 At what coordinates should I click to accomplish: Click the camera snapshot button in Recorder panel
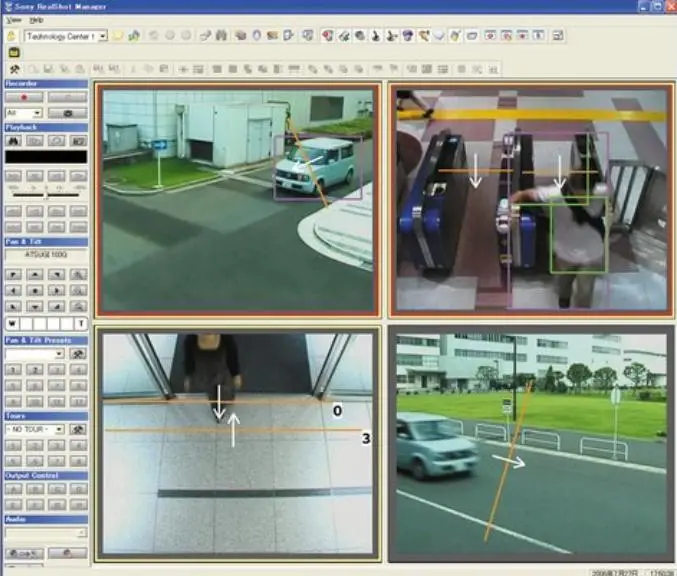(x=68, y=113)
